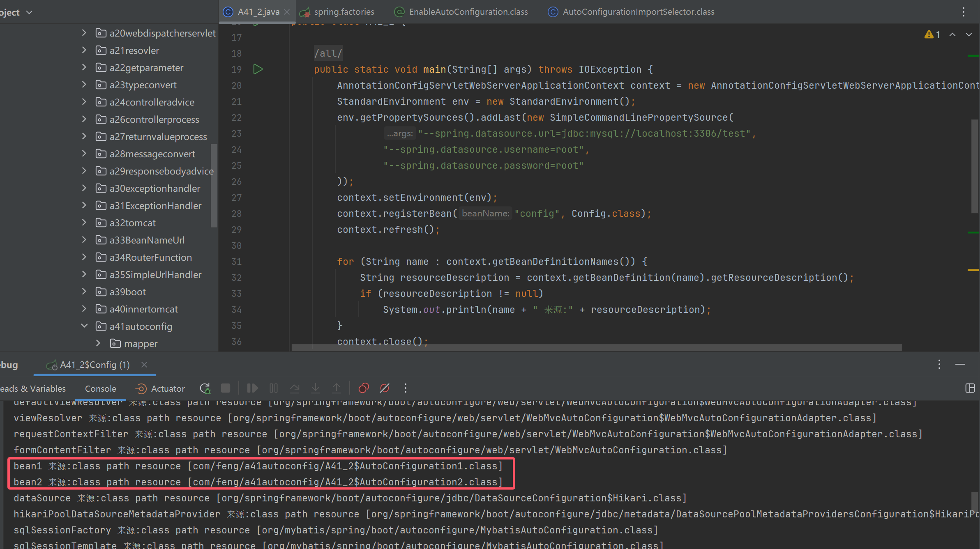Close the A41_2$Config debug session tab
This screenshot has height=549, width=980.
pos(144,365)
